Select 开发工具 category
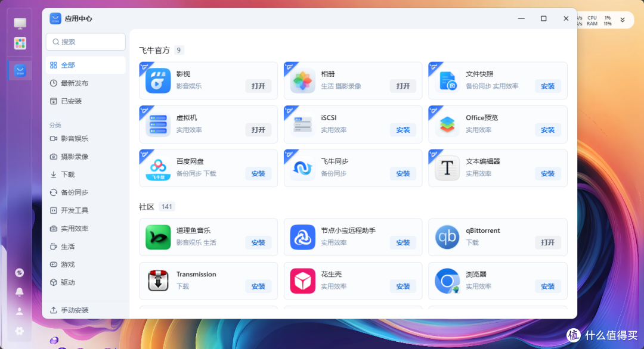Image resolution: width=644 pixels, height=349 pixels. [x=85, y=210]
